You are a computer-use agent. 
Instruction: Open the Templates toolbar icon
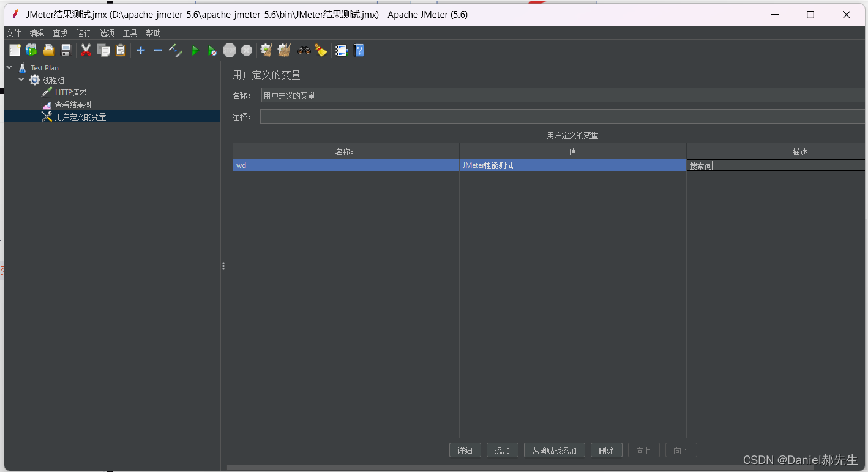coord(31,50)
